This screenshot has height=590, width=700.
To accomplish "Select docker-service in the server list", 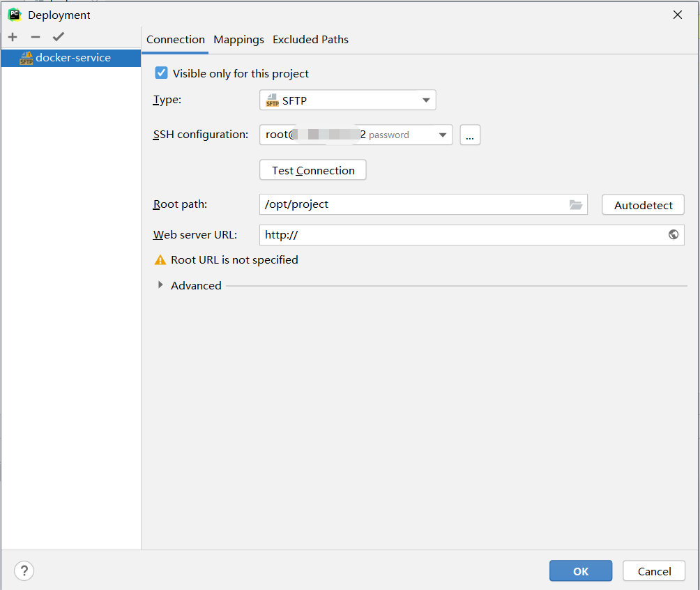I will coord(73,58).
